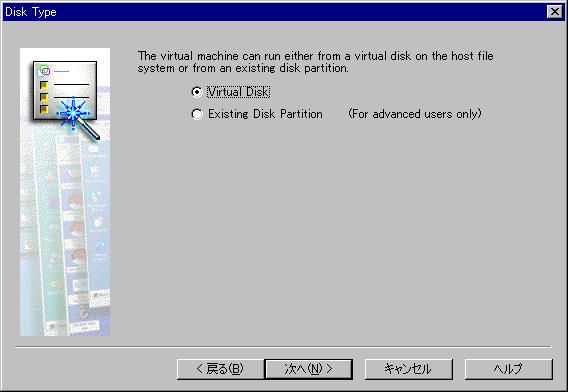Image resolution: width=568 pixels, height=392 pixels.
Task: Click the checklist document icon in wizard graphic
Action: coord(65,91)
